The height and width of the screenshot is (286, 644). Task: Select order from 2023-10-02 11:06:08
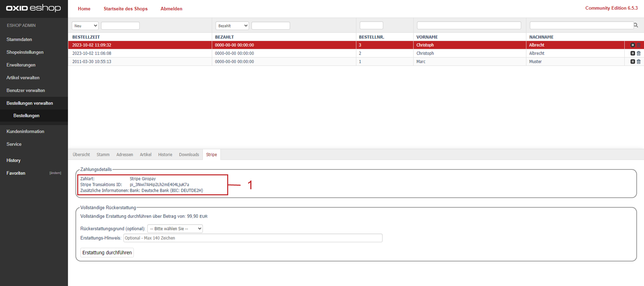(92, 53)
